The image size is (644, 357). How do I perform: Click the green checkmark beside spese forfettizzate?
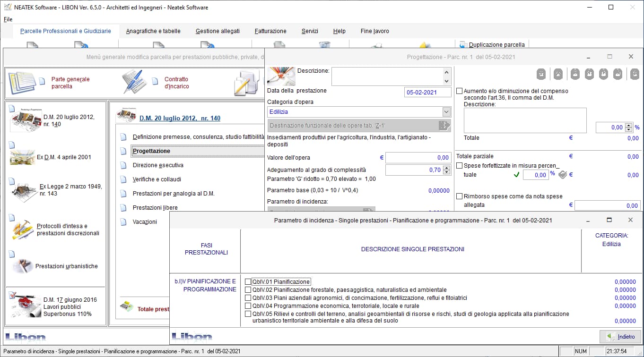pyautogui.click(x=516, y=175)
